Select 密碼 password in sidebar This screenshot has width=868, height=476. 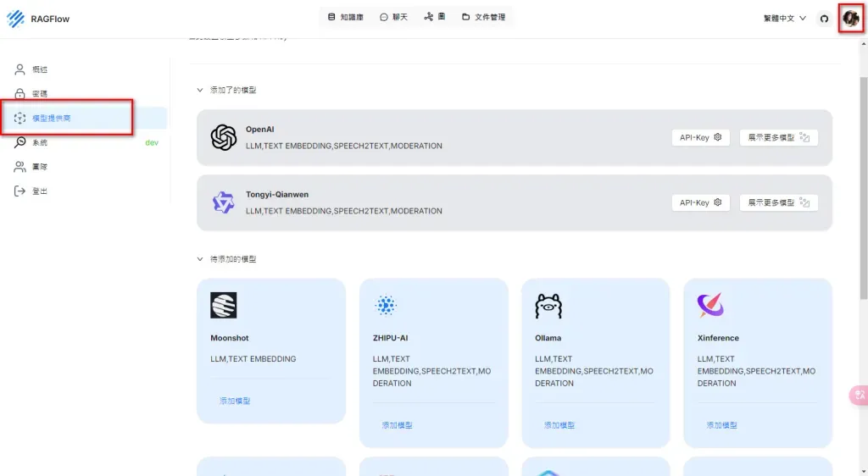86,94
